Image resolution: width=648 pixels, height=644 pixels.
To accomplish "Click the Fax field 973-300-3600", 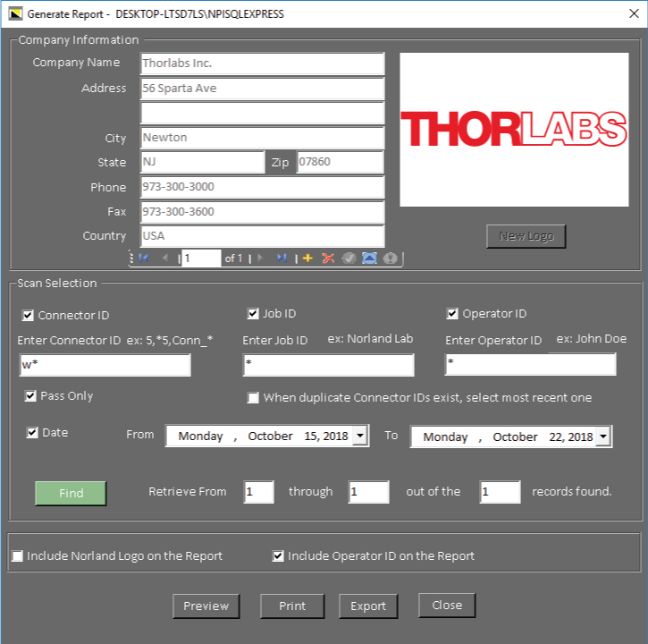I will click(x=263, y=211).
